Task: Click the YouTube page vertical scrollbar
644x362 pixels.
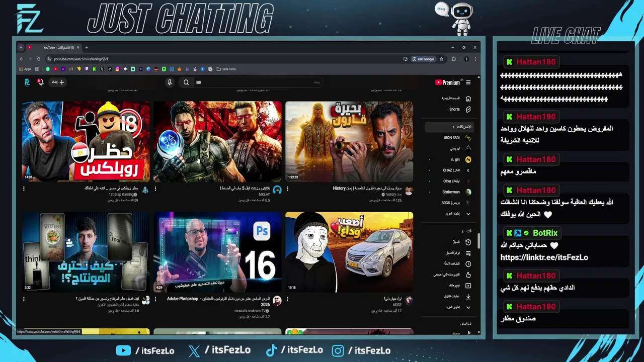Action: pos(478,241)
